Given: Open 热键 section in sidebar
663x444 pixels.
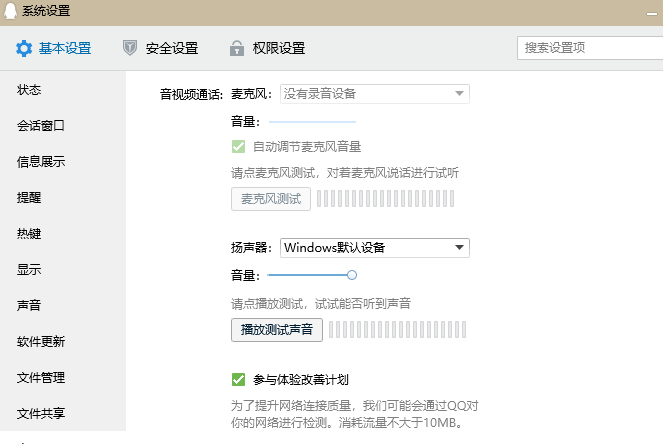Looking at the screenshot, I should point(29,234).
